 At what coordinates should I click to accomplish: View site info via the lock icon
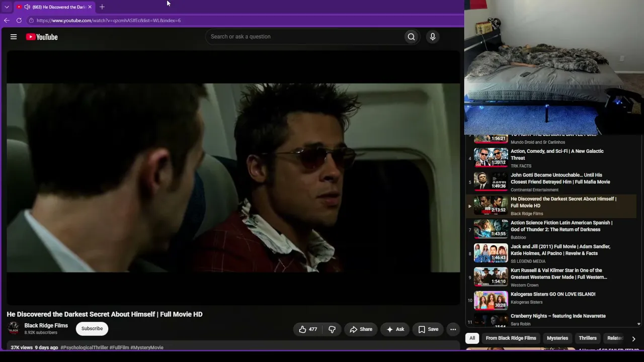pos(31,21)
